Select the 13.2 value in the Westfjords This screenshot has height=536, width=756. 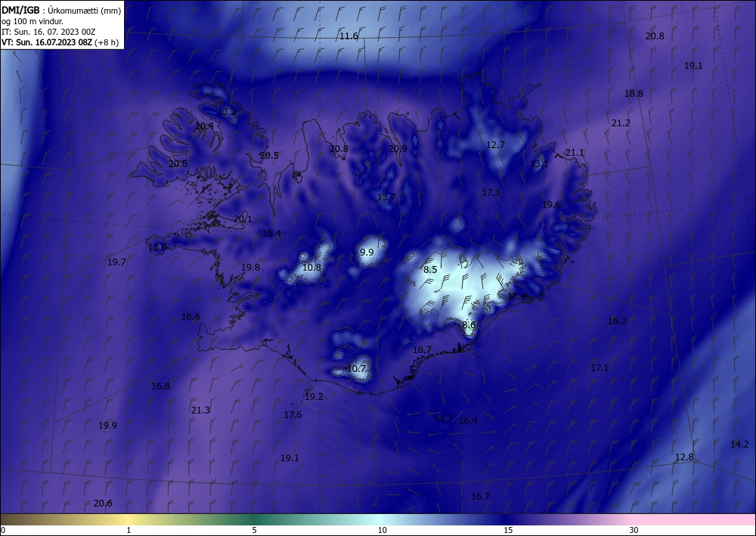coord(227,111)
